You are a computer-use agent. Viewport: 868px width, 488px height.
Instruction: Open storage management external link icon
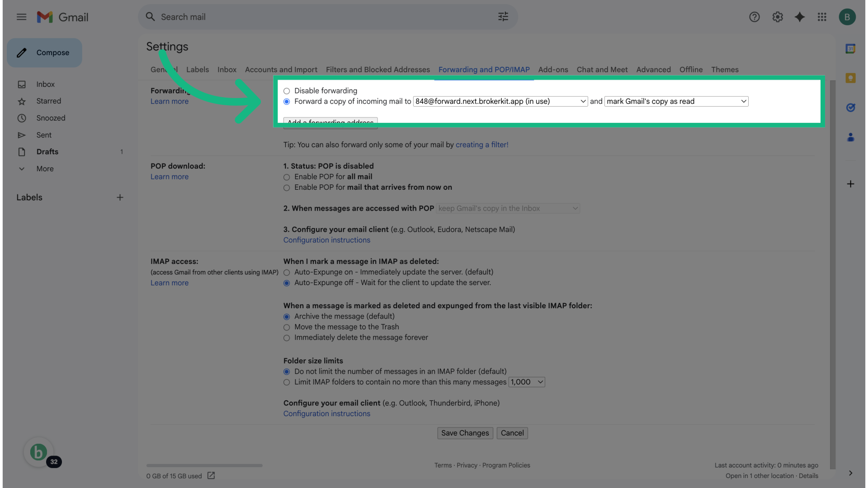(x=211, y=475)
